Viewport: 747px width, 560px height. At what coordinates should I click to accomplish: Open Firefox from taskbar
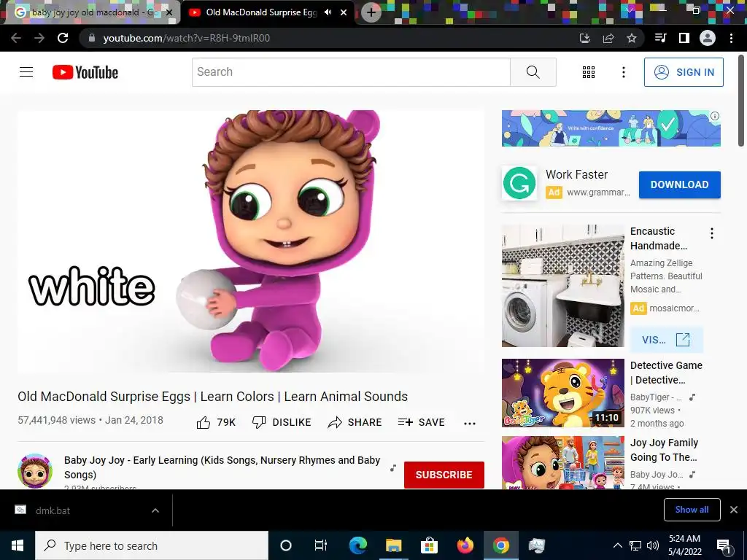465,545
